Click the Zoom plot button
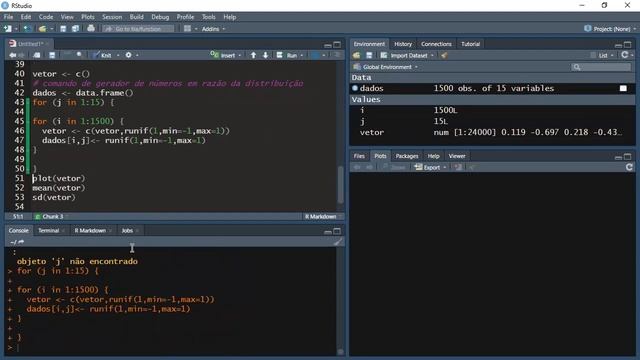Screen dimensions: 640x360 click(x=394, y=167)
